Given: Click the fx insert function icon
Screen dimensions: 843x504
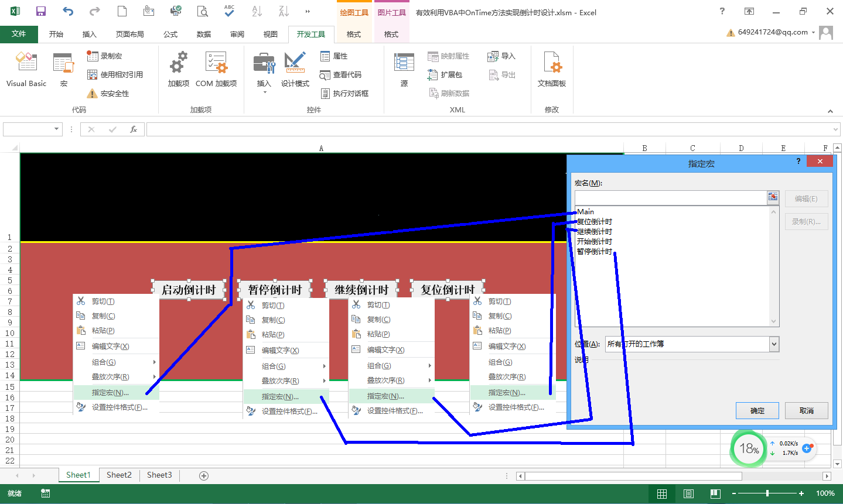Looking at the screenshot, I should tap(134, 129).
